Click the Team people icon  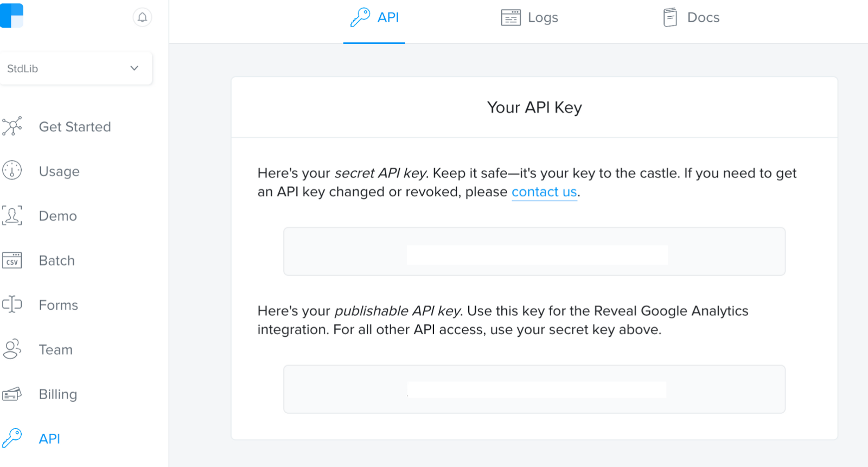[x=12, y=349]
